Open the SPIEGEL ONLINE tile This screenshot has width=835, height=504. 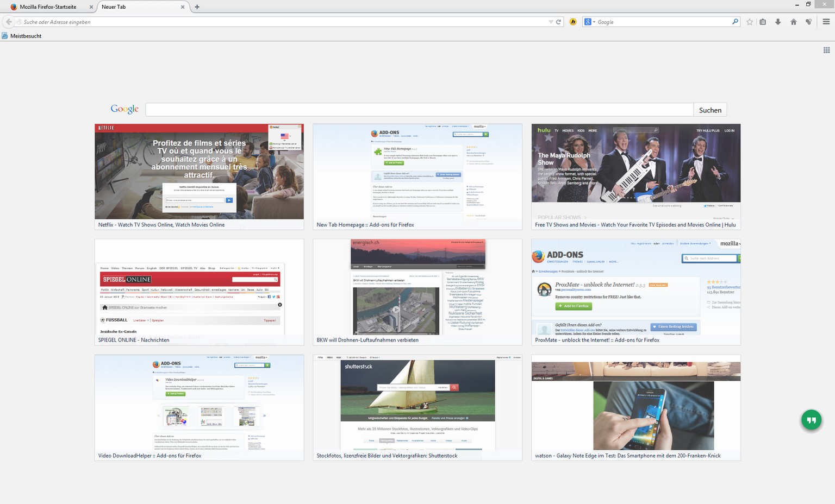click(x=199, y=292)
